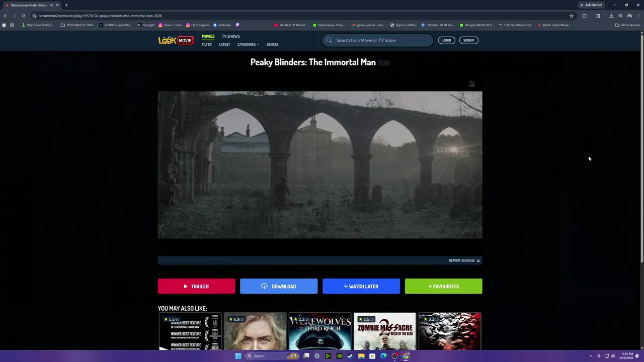Open the 6.9 rated movie thumbnail
Screen dimensions: 644x362
pyautogui.click(x=255, y=331)
